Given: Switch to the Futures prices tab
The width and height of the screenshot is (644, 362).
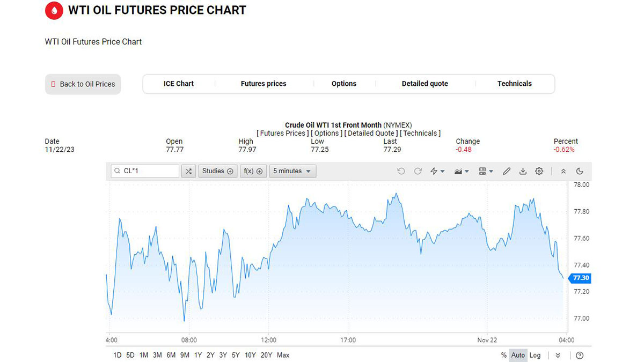Looking at the screenshot, I should (x=264, y=84).
